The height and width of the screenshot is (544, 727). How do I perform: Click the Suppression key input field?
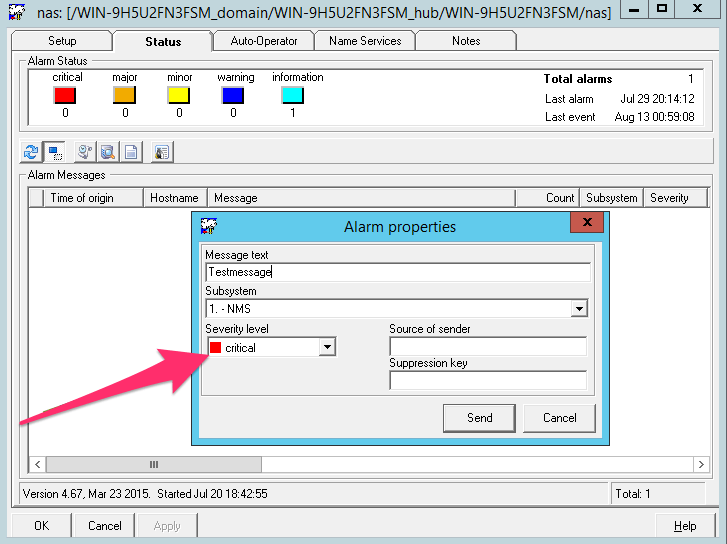pos(488,380)
